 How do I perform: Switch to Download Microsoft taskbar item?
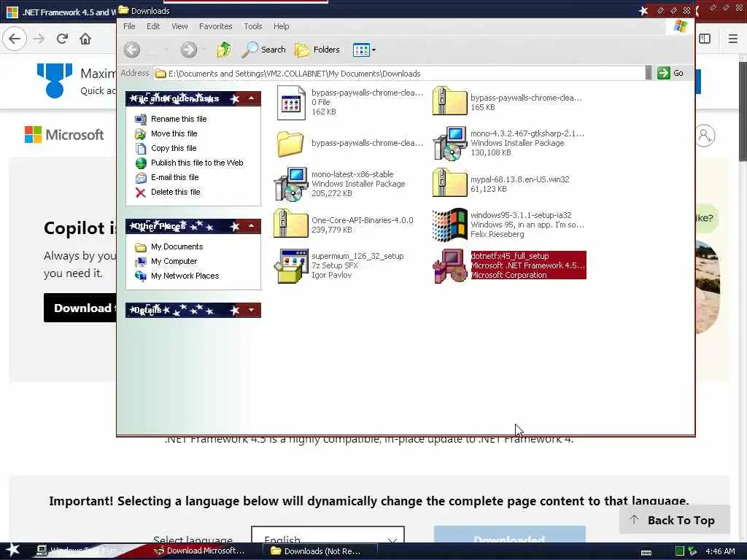[200, 551]
